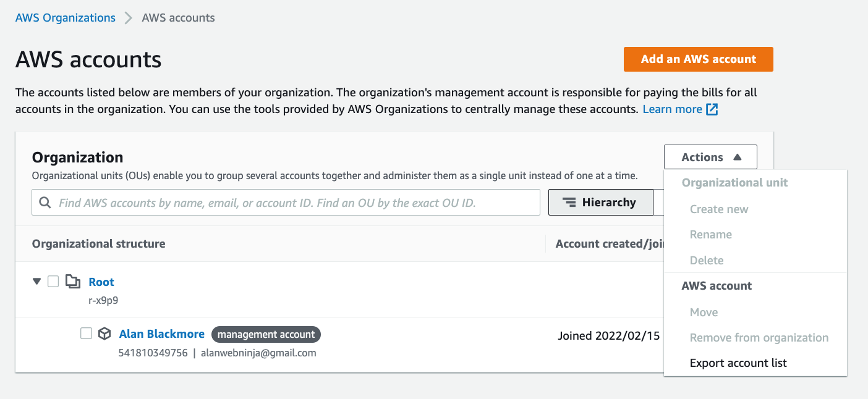Click email alanwebninja@gmail.com

click(258, 353)
